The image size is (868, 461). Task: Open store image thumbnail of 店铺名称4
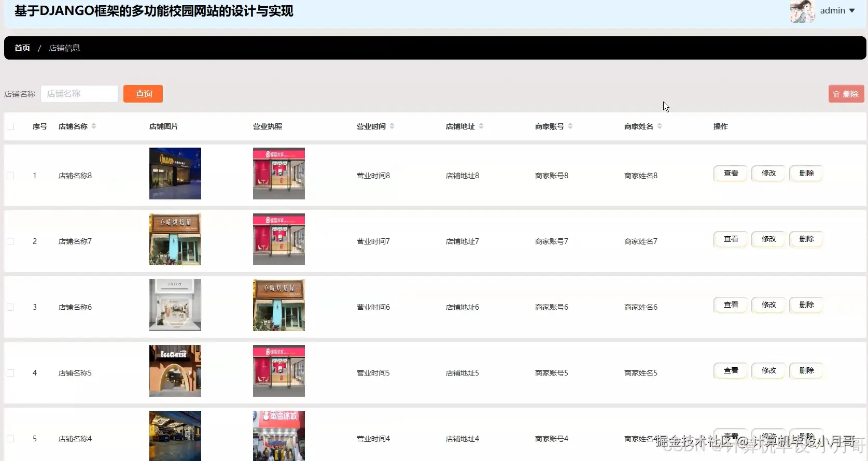175,436
